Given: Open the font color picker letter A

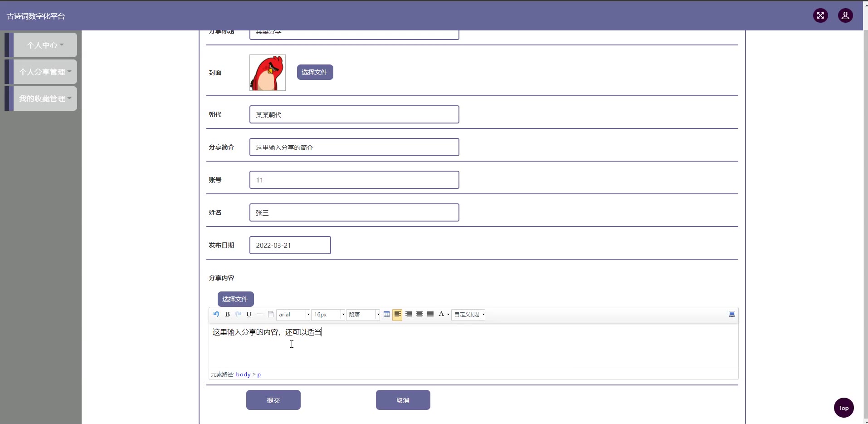Looking at the screenshot, I should [441, 314].
